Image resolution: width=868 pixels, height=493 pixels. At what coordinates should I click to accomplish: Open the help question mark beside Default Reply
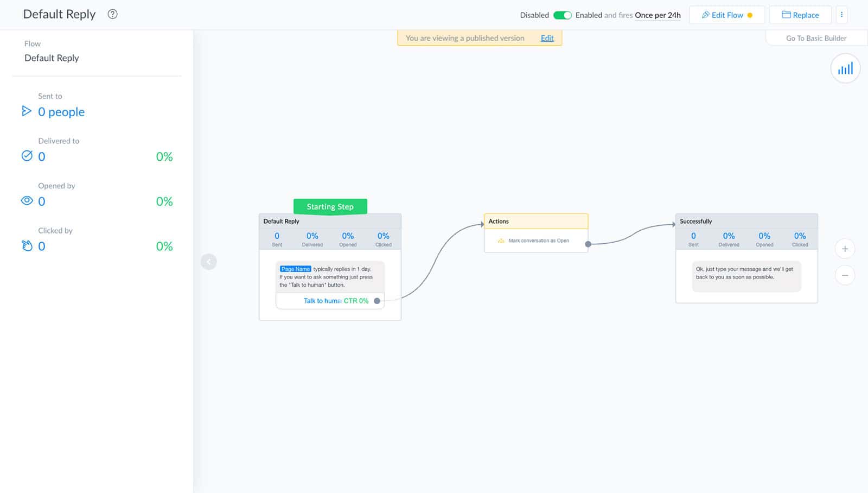tap(112, 14)
